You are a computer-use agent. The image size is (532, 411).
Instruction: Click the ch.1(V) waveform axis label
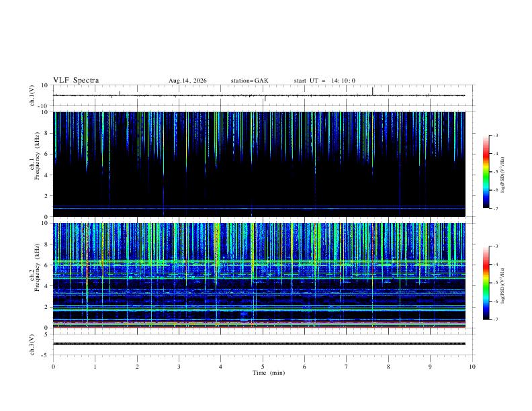point(32,95)
